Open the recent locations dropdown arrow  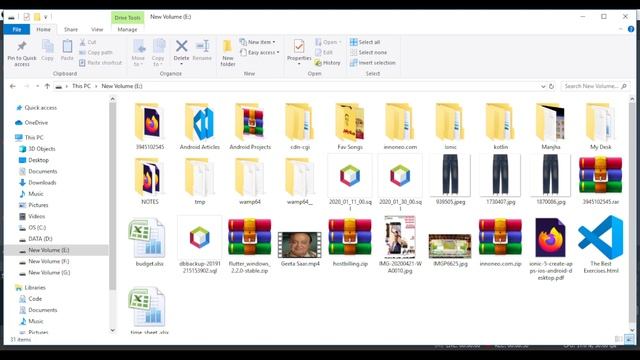[37, 87]
